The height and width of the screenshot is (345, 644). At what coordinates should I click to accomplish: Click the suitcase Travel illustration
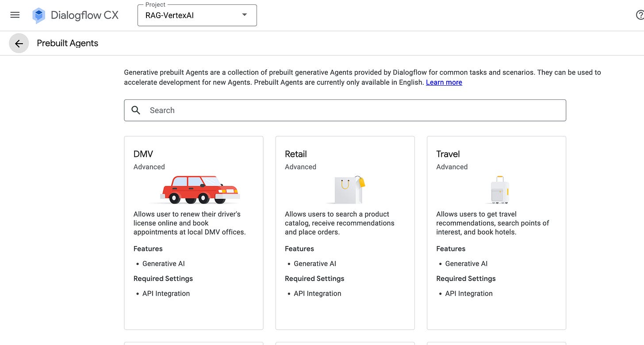click(499, 190)
